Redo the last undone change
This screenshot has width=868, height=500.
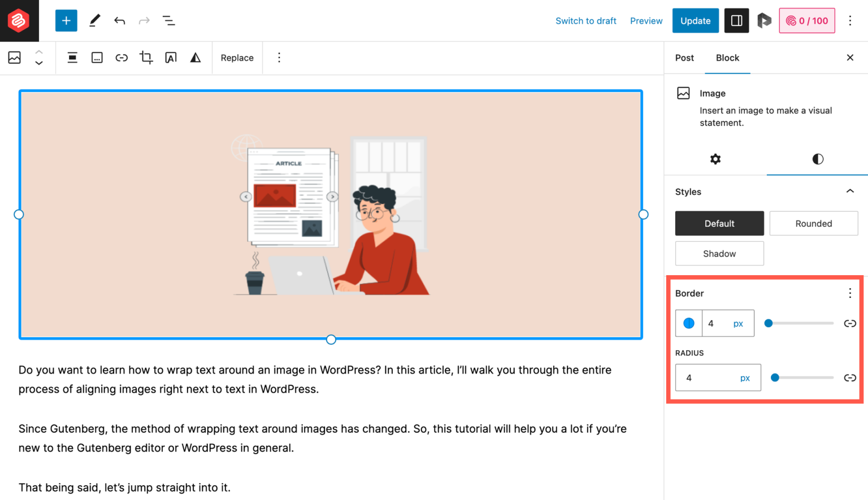(x=144, y=21)
